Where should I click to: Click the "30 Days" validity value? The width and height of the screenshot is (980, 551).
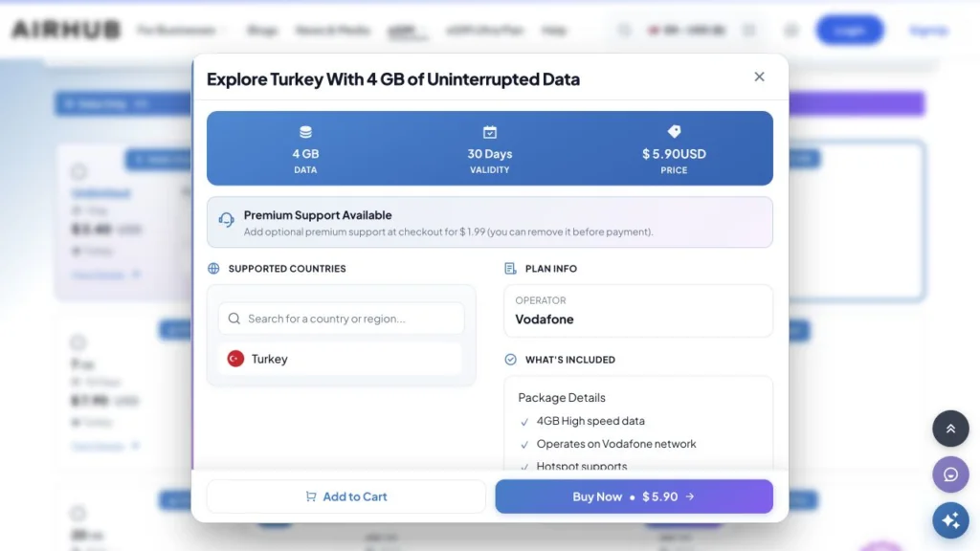click(x=490, y=154)
